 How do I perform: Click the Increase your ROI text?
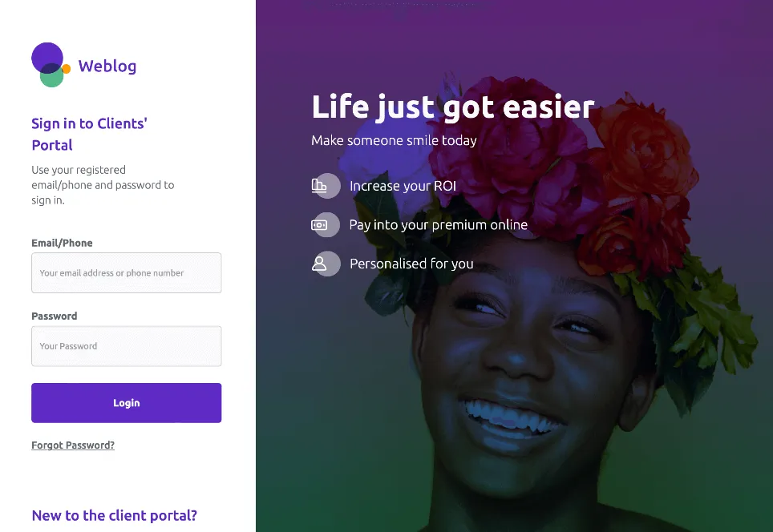tap(403, 186)
